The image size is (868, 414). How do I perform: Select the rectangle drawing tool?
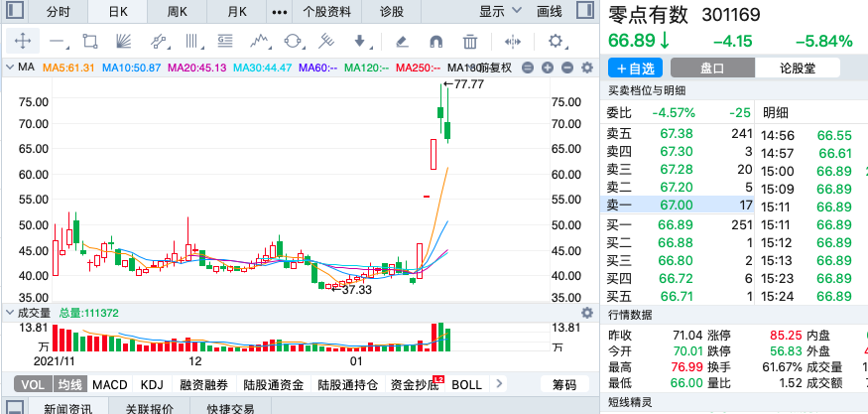click(x=89, y=41)
